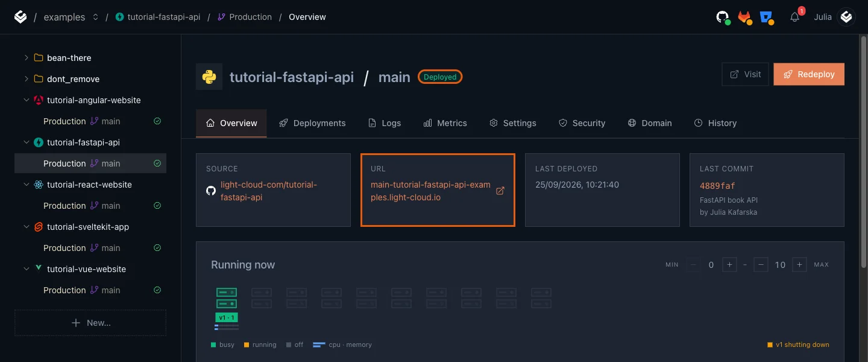Click the GitHub icon in Source card

click(211, 191)
